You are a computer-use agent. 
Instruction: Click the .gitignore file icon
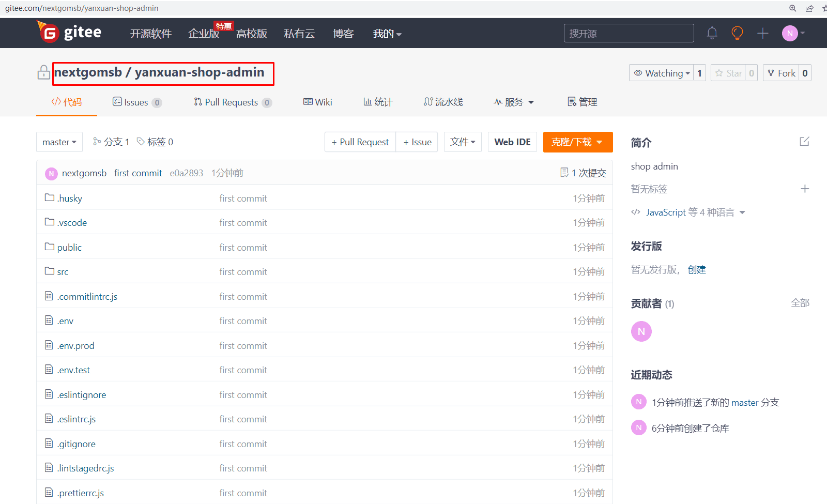click(x=49, y=443)
